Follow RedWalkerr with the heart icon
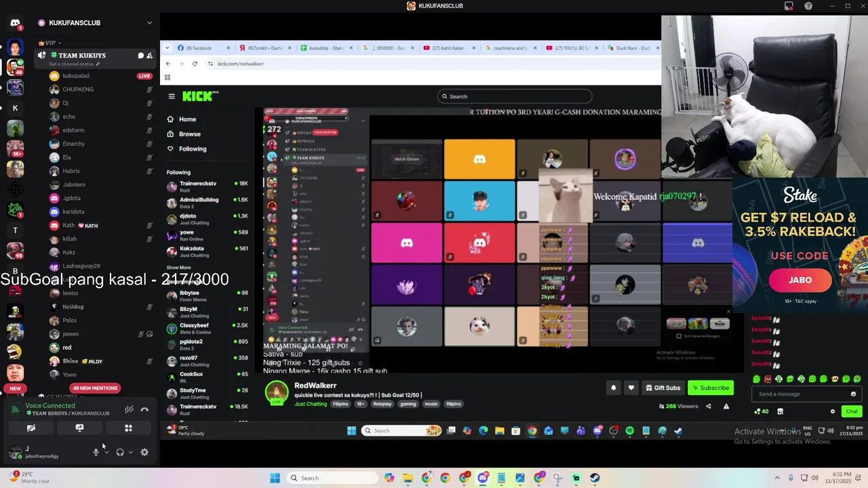The width and height of the screenshot is (868, 488). click(x=631, y=388)
